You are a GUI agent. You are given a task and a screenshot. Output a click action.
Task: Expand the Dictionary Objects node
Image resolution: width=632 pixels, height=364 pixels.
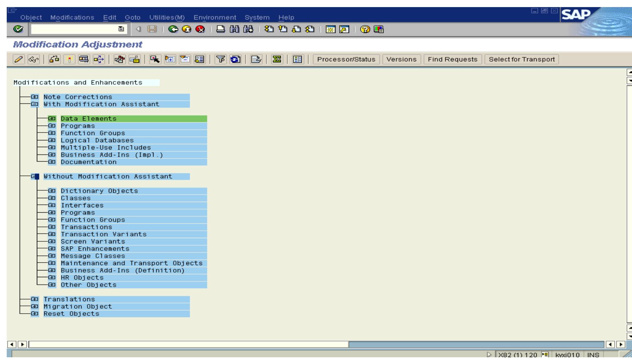tap(52, 191)
